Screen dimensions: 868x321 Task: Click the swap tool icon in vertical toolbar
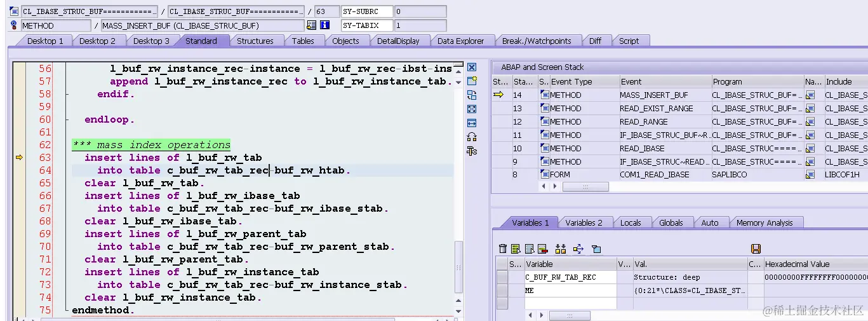tap(472, 95)
